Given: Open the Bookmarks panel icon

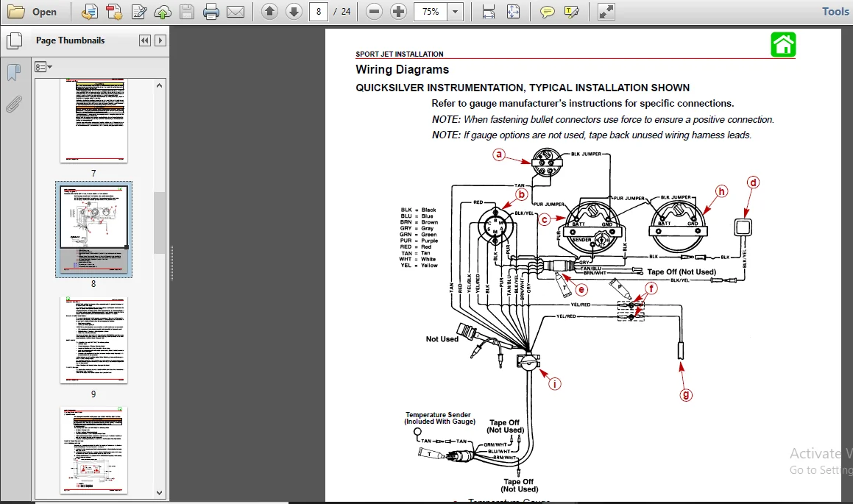Looking at the screenshot, I should pos(13,72).
